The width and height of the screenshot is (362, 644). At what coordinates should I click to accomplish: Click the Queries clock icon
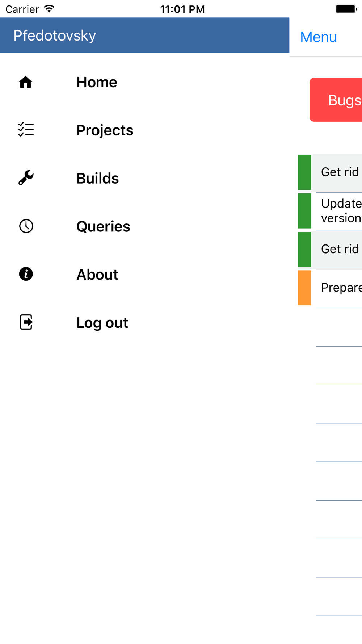26,226
